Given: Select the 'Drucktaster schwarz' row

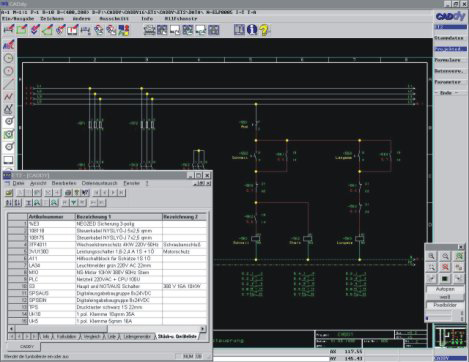Looking at the screenshot, I should click(x=107, y=307).
